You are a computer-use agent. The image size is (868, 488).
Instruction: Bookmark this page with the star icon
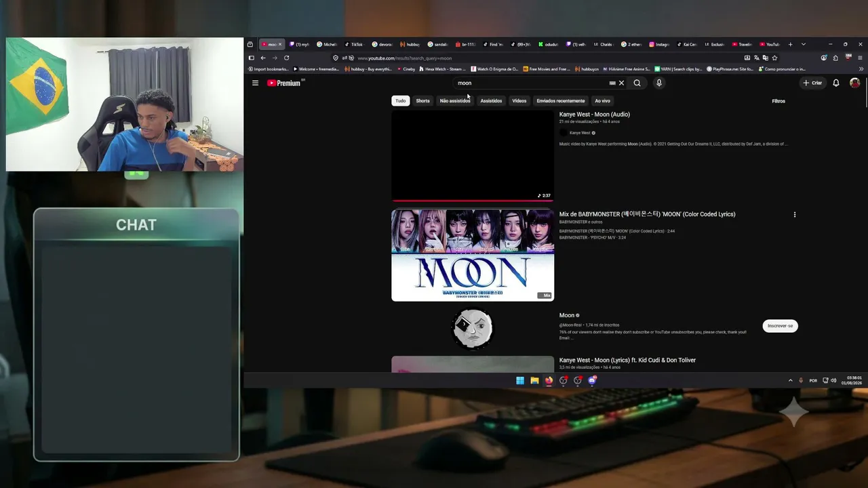tap(774, 58)
